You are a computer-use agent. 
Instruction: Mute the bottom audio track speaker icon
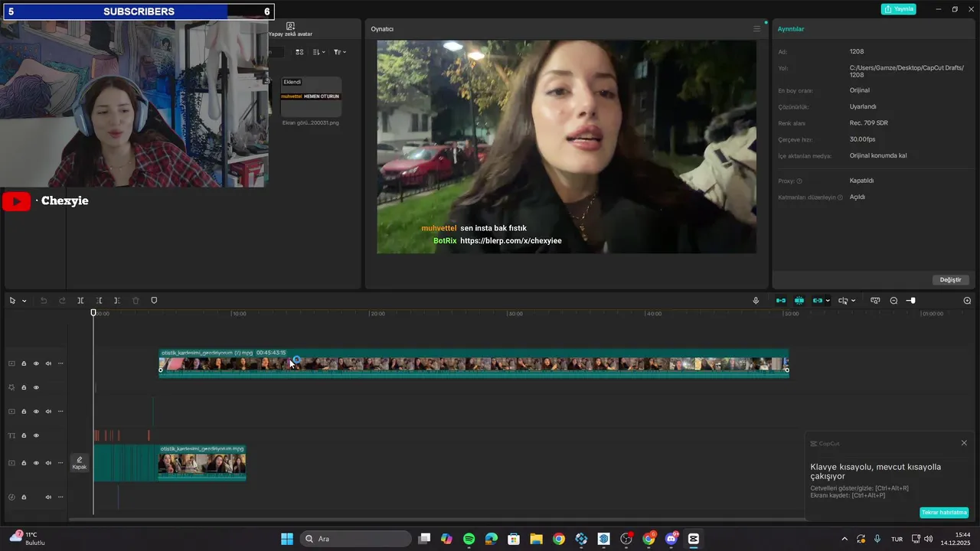coord(48,497)
